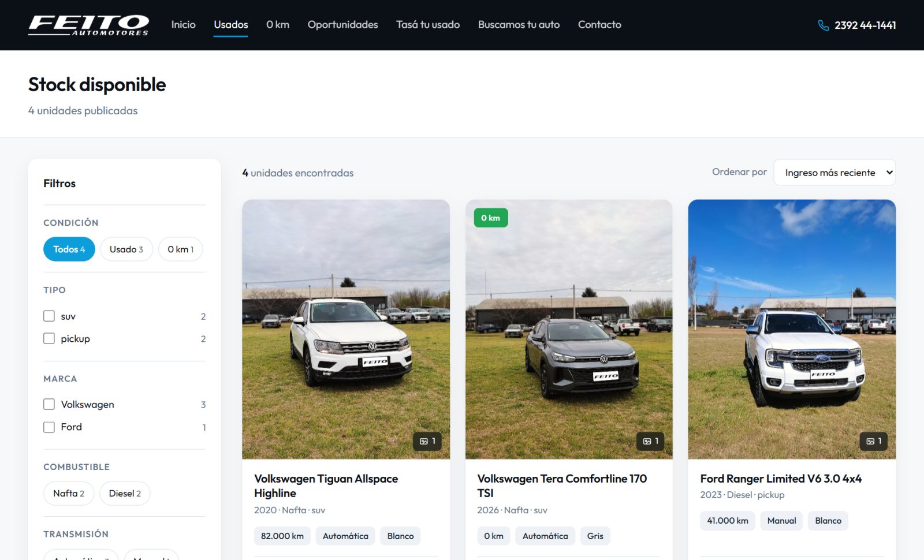Open the 0 km nav item

coord(278,25)
